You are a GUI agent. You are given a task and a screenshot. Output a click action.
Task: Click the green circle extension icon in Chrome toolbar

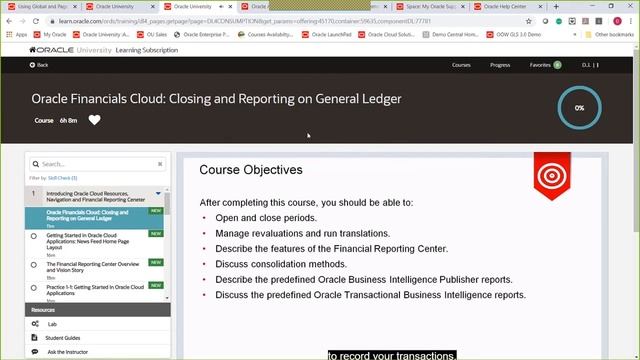coord(559,21)
